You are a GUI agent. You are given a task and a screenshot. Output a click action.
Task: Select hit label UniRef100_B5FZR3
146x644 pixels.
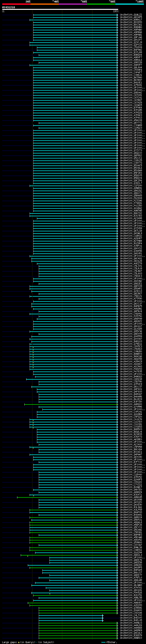[x=131, y=173]
